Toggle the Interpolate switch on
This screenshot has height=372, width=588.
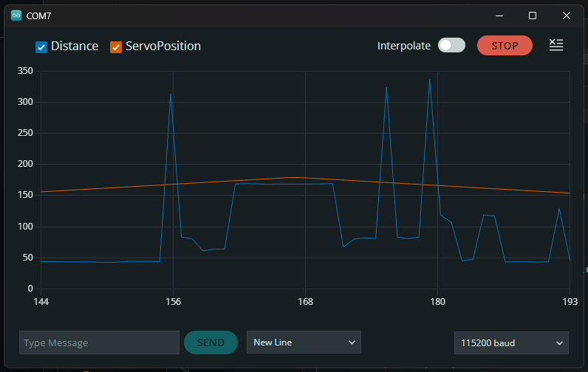click(x=451, y=45)
